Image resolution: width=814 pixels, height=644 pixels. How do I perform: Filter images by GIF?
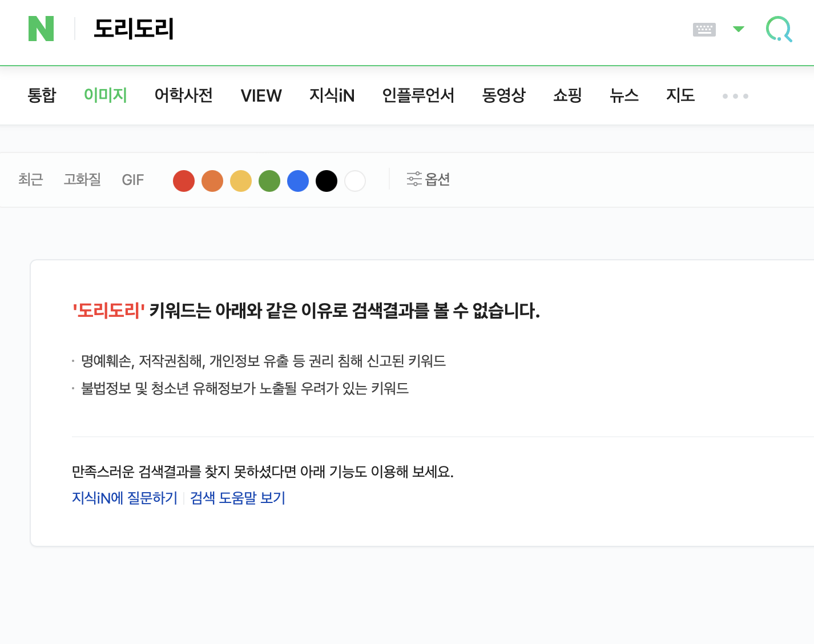pos(133,180)
